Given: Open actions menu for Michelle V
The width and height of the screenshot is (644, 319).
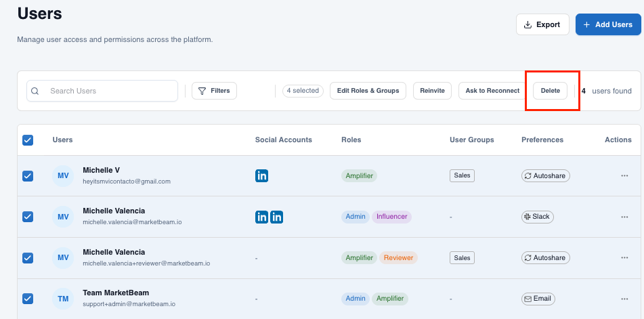Looking at the screenshot, I should [x=624, y=176].
